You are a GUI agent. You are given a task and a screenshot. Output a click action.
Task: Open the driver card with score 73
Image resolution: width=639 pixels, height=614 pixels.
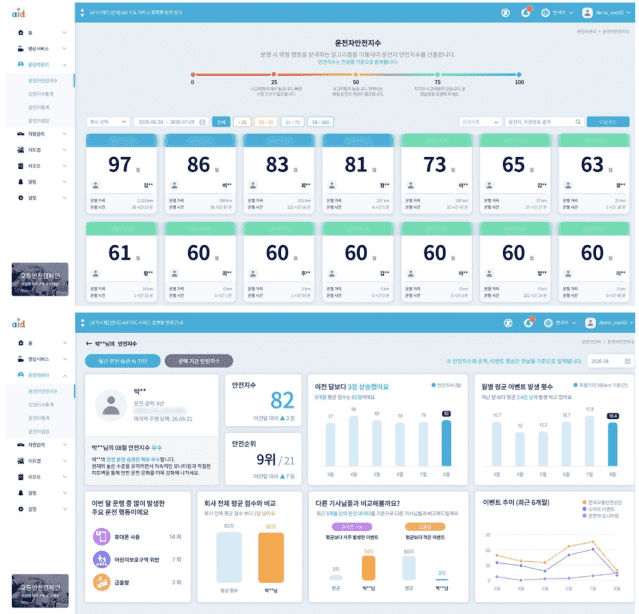436,174
